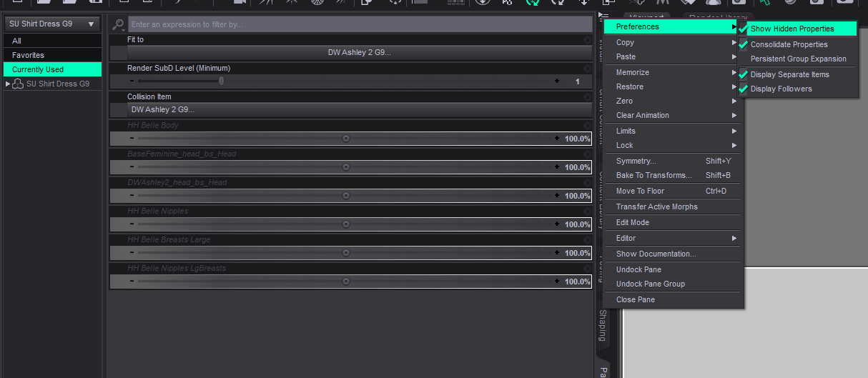Select the Favorites filter category

[52, 55]
